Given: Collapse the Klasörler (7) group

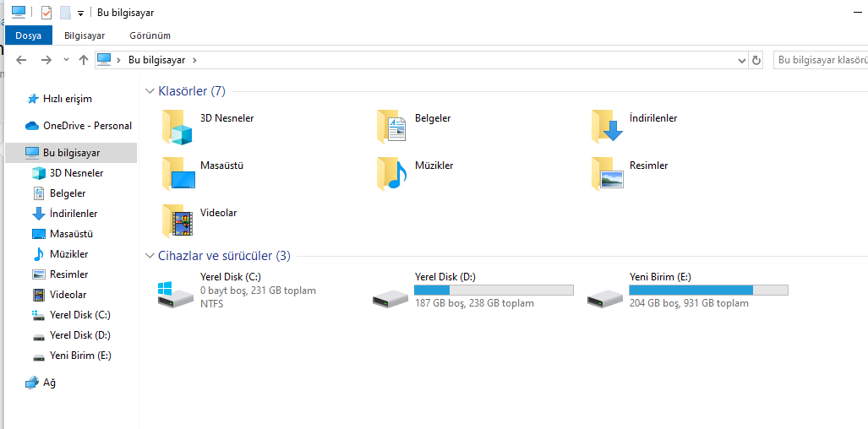Looking at the screenshot, I should point(150,91).
